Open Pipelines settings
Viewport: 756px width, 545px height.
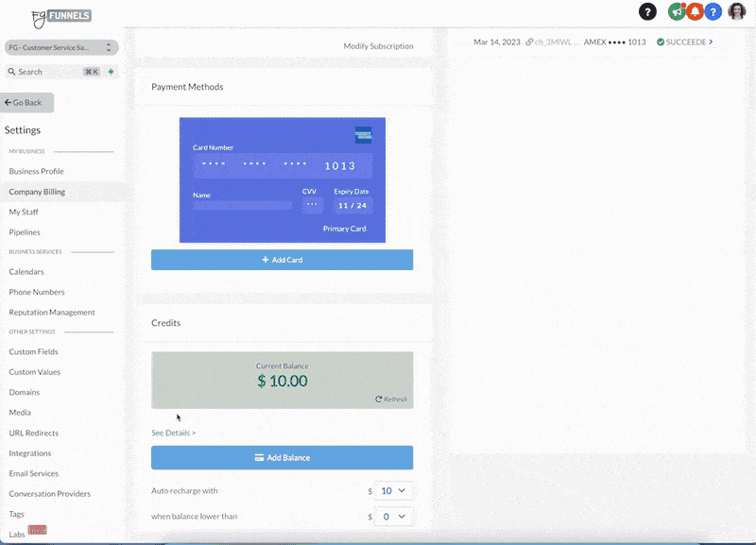pyautogui.click(x=25, y=231)
